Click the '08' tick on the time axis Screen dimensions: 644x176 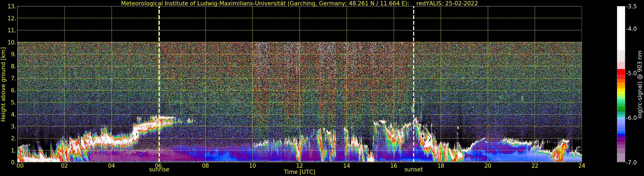point(205,166)
